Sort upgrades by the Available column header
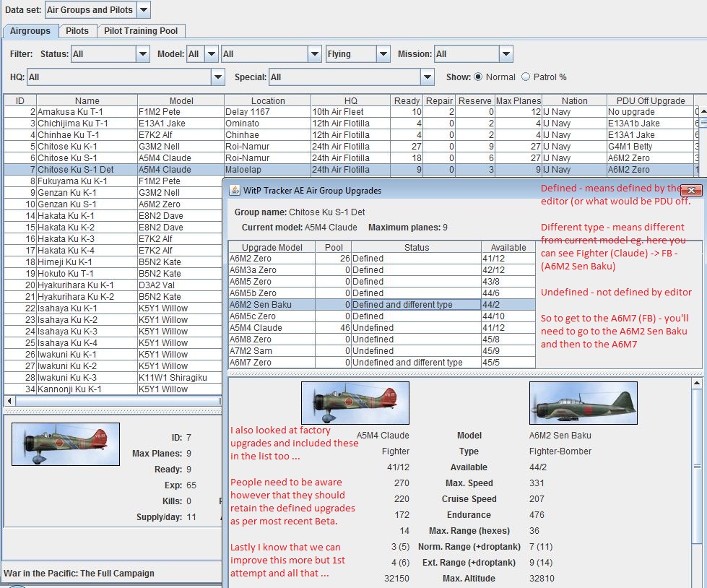 [508, 247]
